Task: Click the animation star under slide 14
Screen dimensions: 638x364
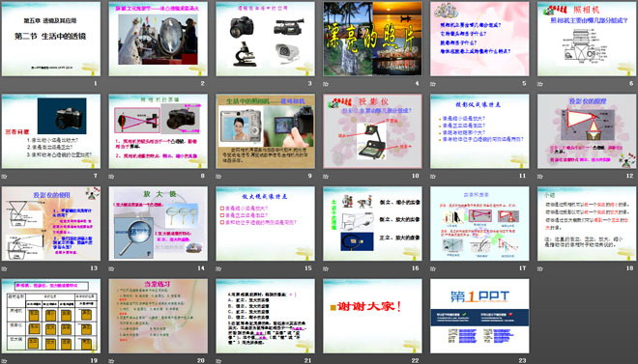Action: point(111,268)
